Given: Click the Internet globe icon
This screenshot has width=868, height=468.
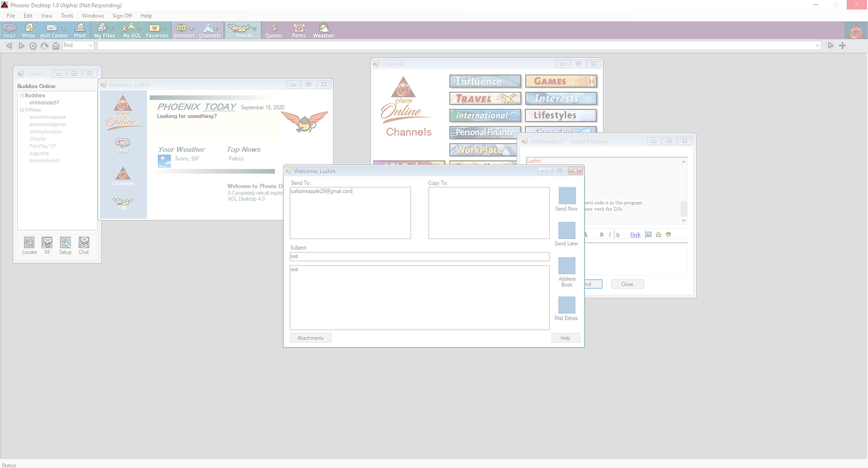Looking at the screenshot, I should point(182,28).
